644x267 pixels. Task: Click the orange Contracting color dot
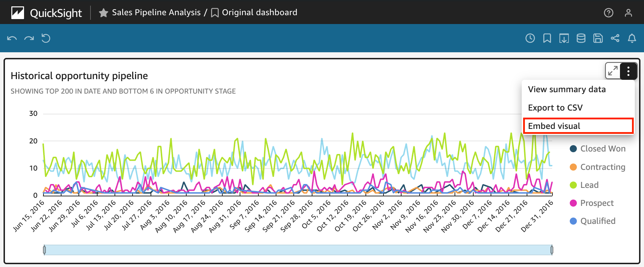point(573,167)
